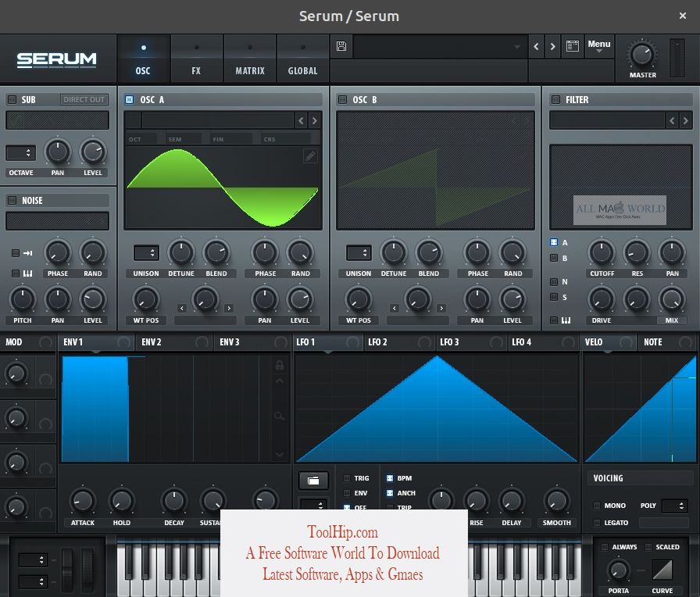Image resolution: width=700 pixels, height=597 pixels.
Task: Select next OSC A wavetable arrow
Action: click(315, 120)
